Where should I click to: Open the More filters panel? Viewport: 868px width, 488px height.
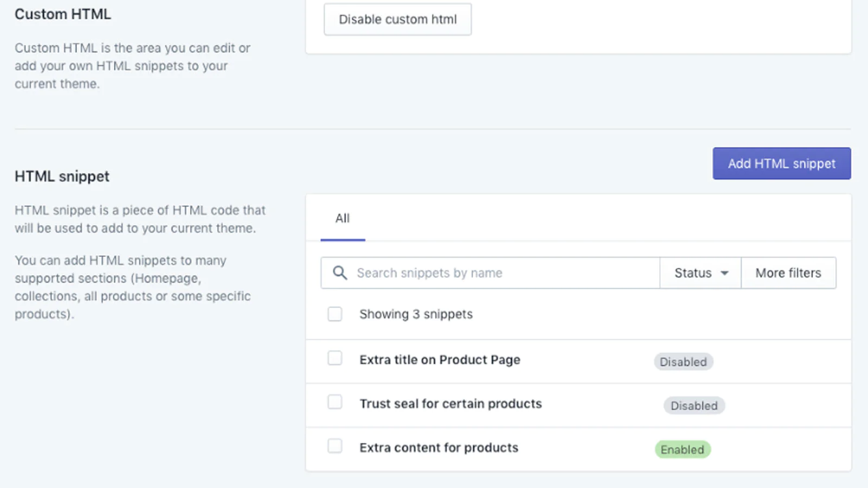point(788,273)
